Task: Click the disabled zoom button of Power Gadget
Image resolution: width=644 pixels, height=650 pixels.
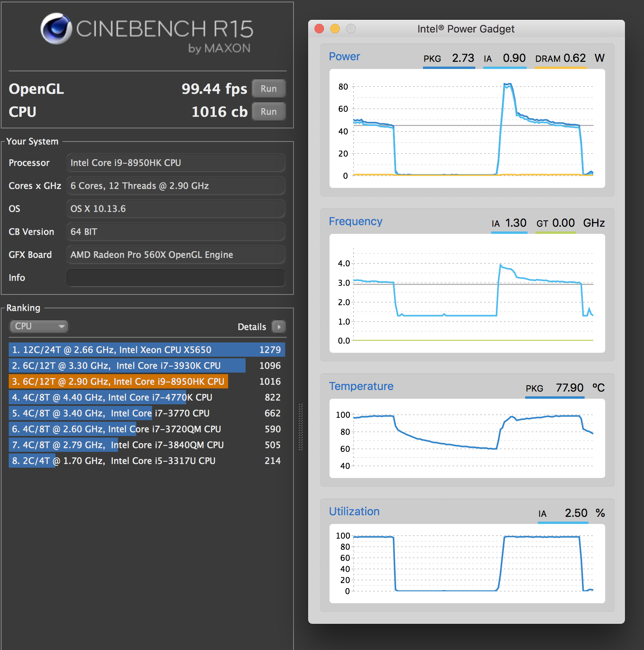Action: [x=351, y=29]
